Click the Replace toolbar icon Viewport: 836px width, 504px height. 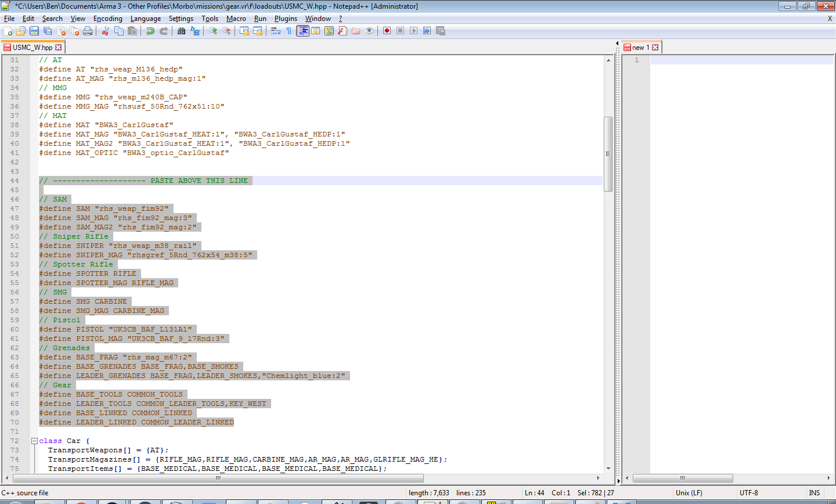point(195,31)
